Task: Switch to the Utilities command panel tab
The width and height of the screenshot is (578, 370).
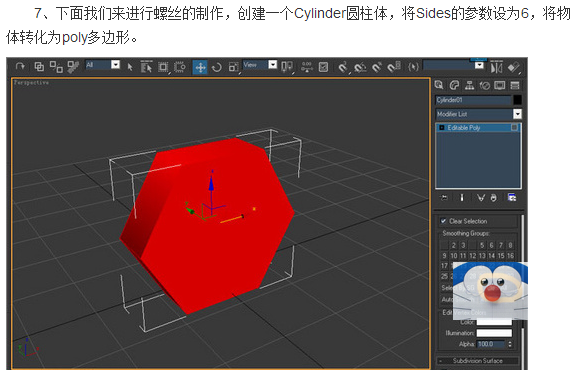Action: point(515,85)
